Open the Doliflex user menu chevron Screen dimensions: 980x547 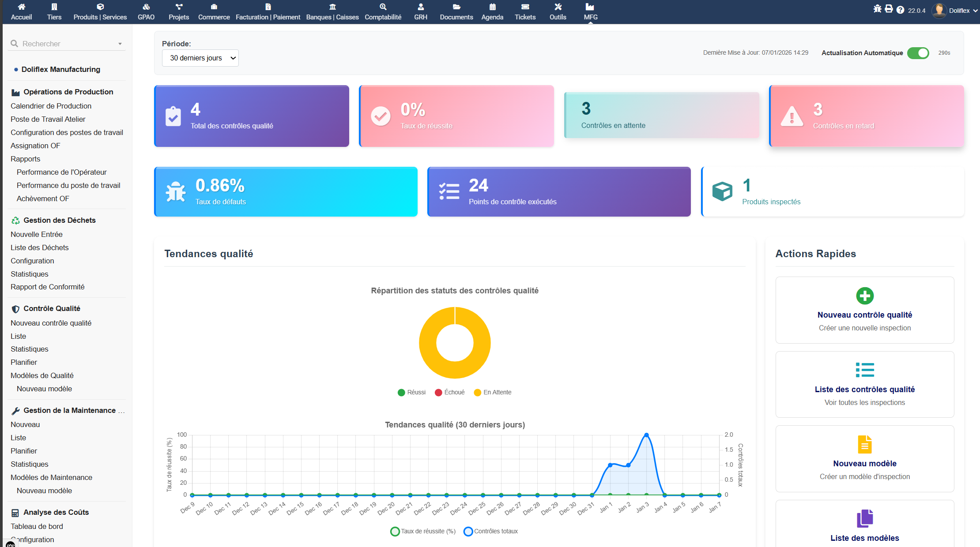(x=975, y=11)
